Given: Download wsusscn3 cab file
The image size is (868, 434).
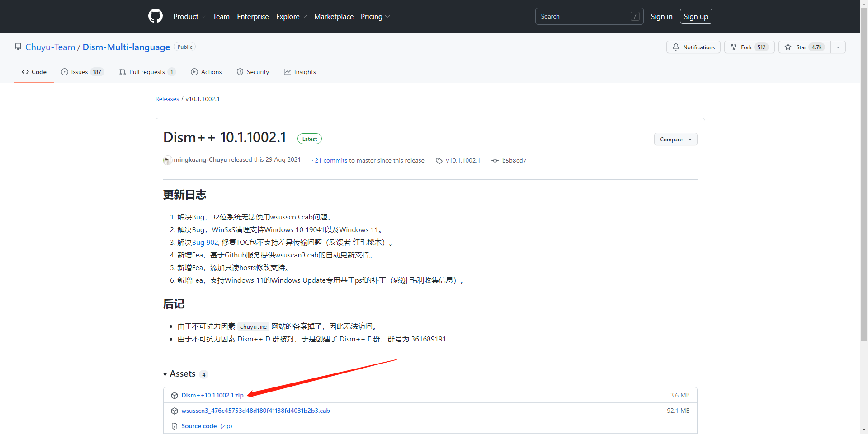Looking at the screenshot, I should click(x=255, y=411).
